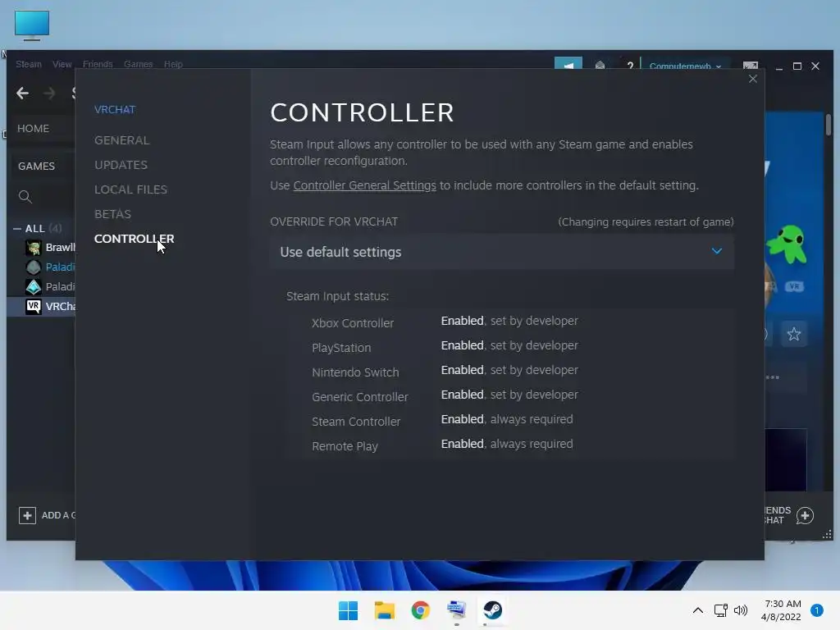Click the library search magnifier icon
This screenshot has width=840, height=630.
pos(25,197)
